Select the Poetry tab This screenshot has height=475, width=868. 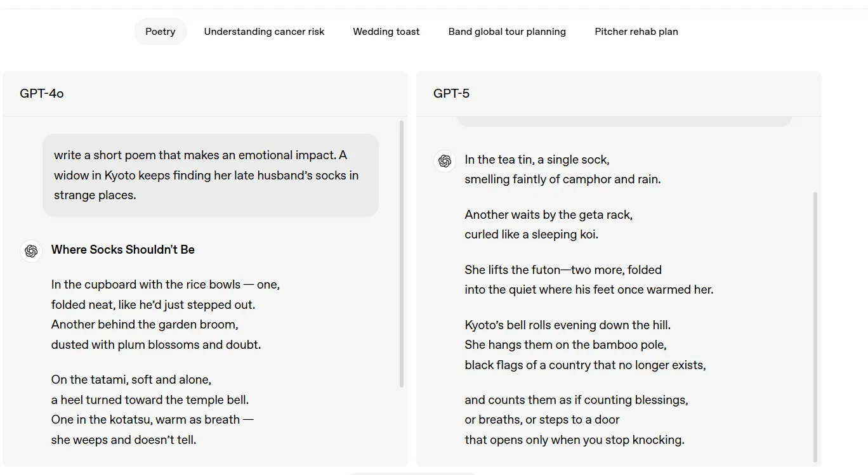(160, 31)
